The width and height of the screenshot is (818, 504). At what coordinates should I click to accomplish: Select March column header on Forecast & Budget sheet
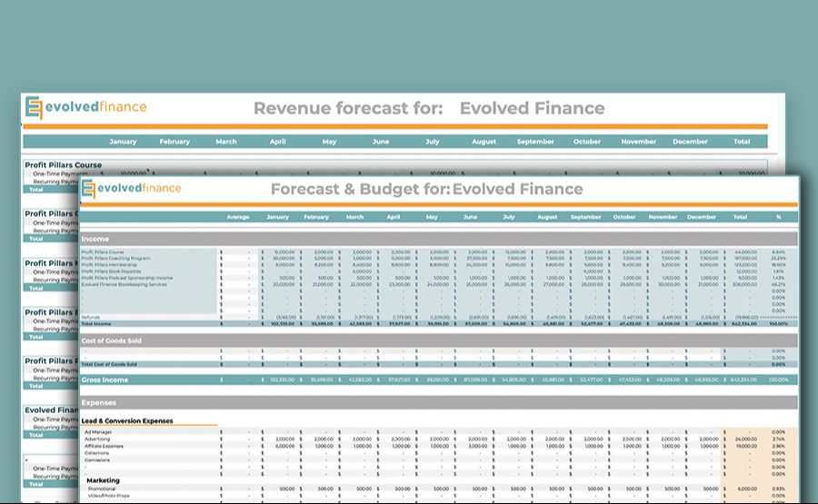pyautogui.click(x=354, y=217)
